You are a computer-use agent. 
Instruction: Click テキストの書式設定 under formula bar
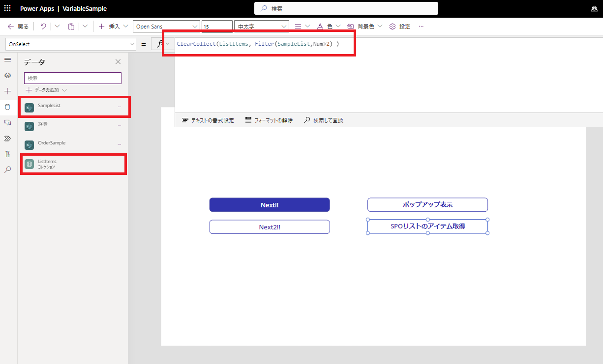(x=208, y=120)
